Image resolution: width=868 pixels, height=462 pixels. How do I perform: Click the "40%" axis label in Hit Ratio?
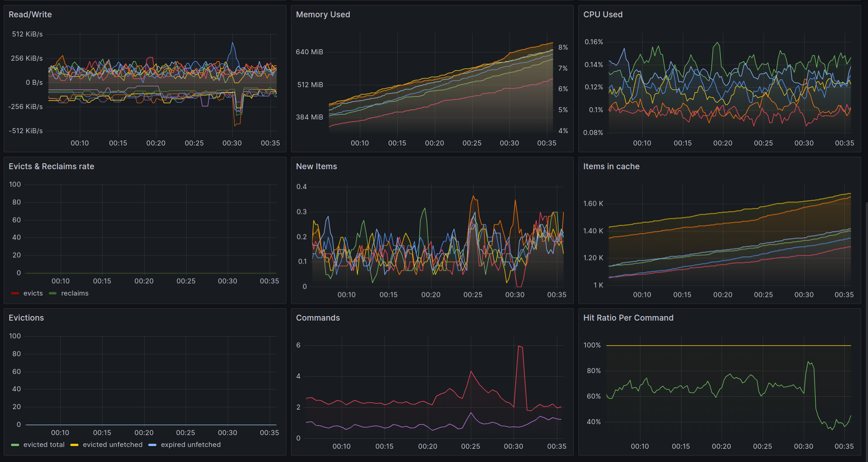(594, 422)
